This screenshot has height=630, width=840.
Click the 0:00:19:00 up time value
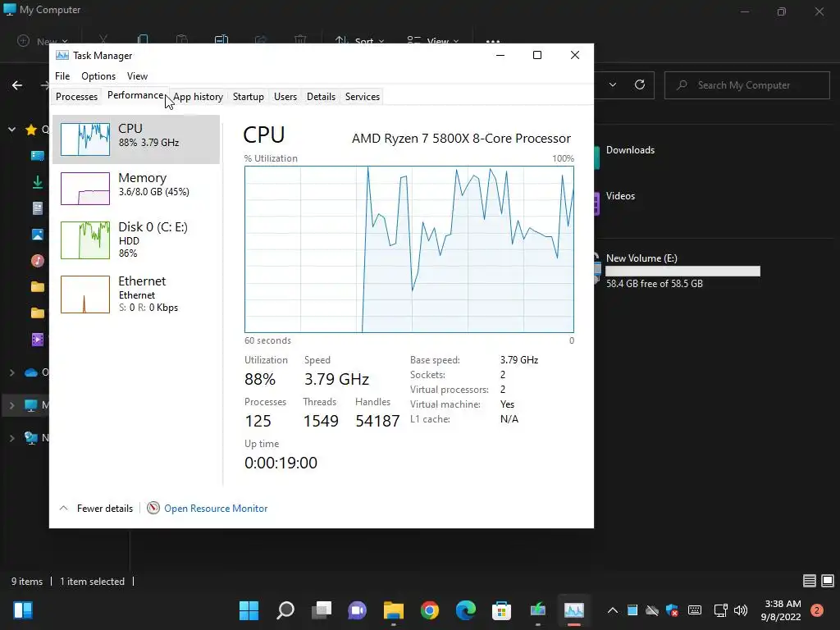(x=281, y=463)
